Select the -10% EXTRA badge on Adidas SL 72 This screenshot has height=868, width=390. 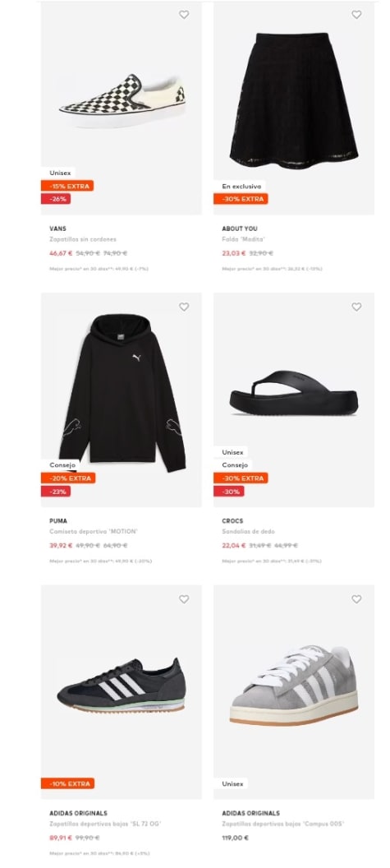[x=67, y=783]
